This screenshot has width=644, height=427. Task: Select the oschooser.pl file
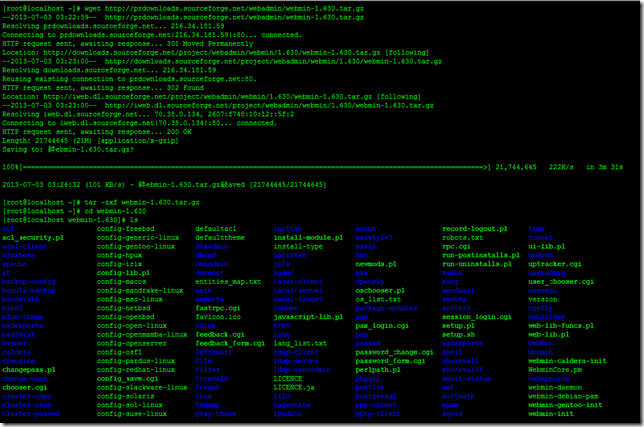[x=380, y=290]
